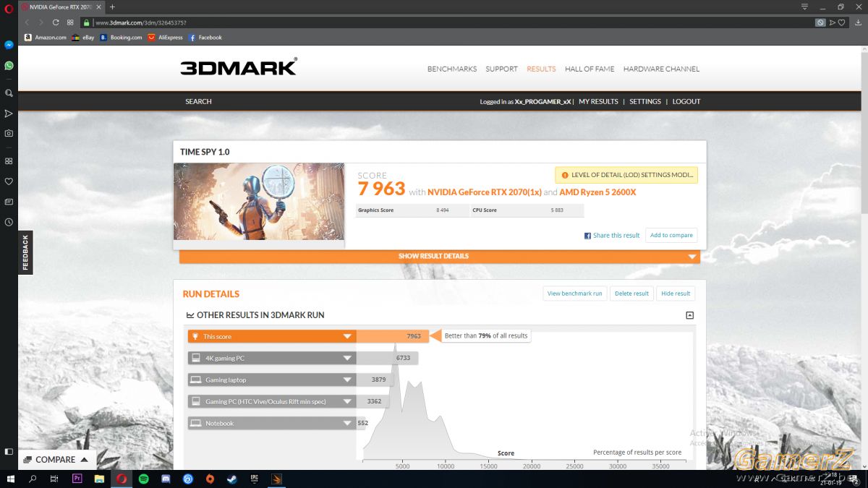The width and height of the screenshot is (868, 488).
Task: Toggle the ad blocker icon in address bar
Action: (x=820, y=22)
